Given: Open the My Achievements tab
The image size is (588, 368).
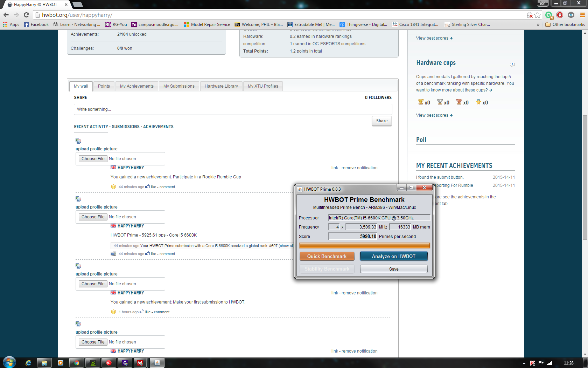Looking at the screenshot, I should [x=137, y=86].
